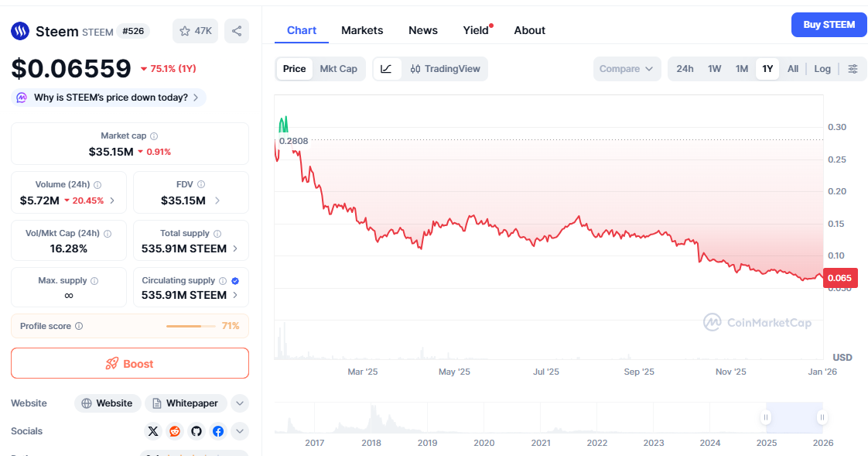Set chart range to All
The width and height of the screenshot is (868, 456).
coord(793,69)
